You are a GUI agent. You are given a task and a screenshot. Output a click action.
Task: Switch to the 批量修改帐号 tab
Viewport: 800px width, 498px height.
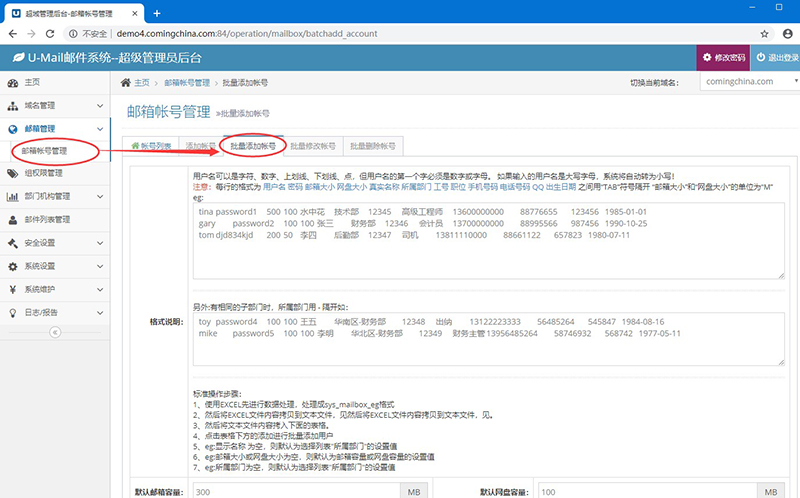pyautogui.click(x=312, y=146)
